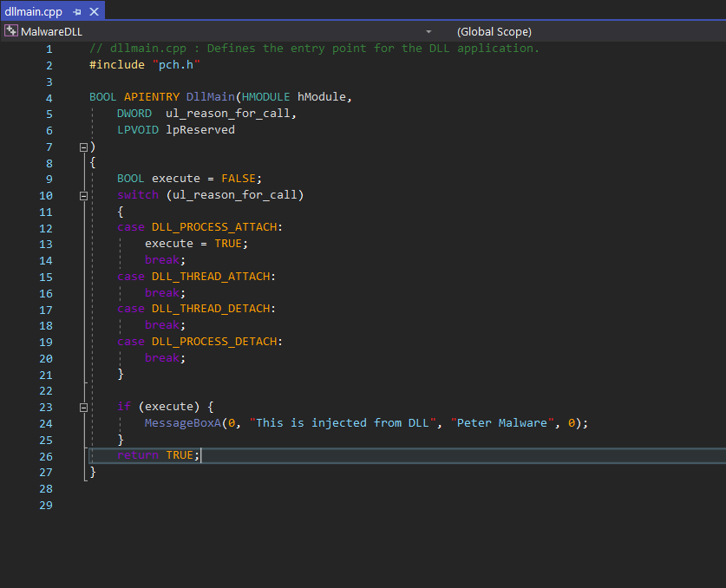Click the #include "pch.h" line
Viewport: 726px width, 588px height.
[x=145, y=65]
